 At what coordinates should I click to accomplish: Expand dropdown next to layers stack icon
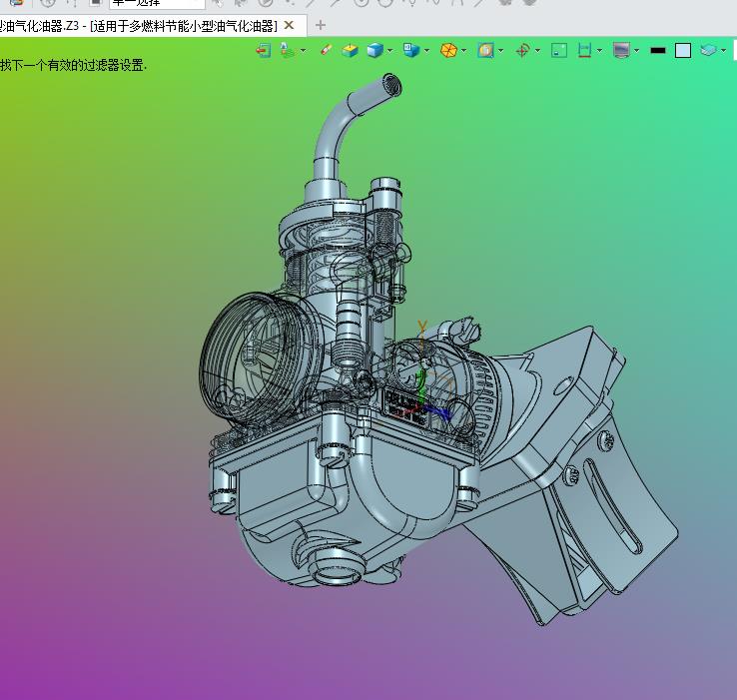(x=723, y=50)
